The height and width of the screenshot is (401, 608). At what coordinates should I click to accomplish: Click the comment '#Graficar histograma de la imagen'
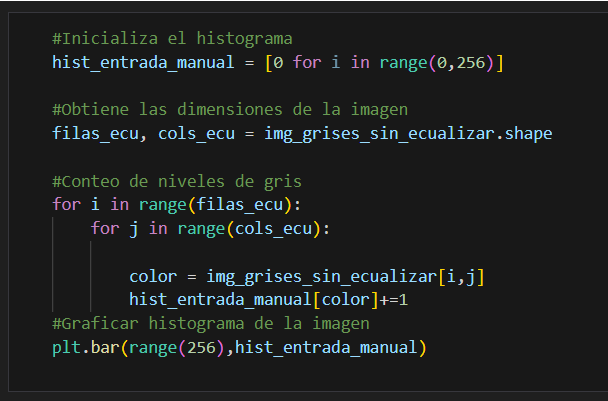(x=211, y=324)
